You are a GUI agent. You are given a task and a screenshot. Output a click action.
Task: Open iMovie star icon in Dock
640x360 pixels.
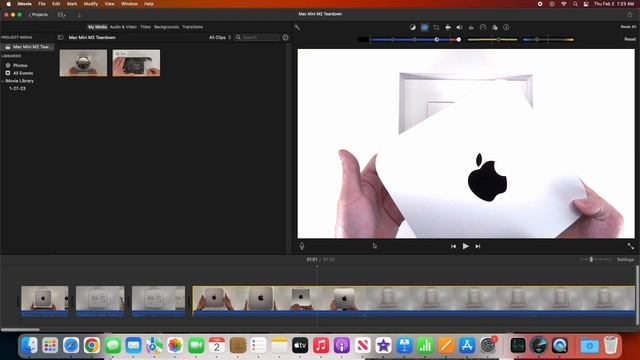click(x=383, y=345)
